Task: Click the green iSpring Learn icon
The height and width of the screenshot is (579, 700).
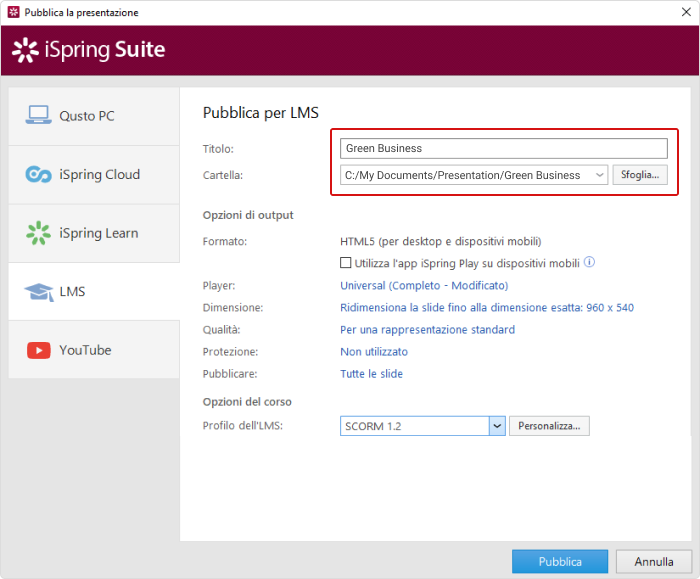Action: click(x=38, y=233)
